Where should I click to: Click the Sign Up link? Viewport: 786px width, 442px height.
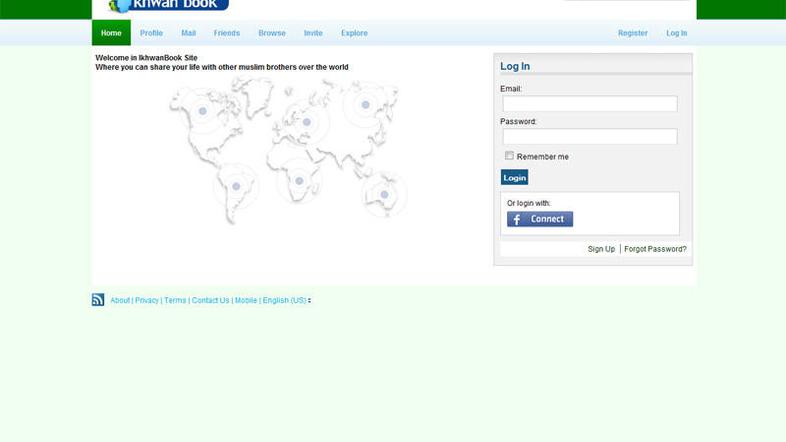pos(601,249)
